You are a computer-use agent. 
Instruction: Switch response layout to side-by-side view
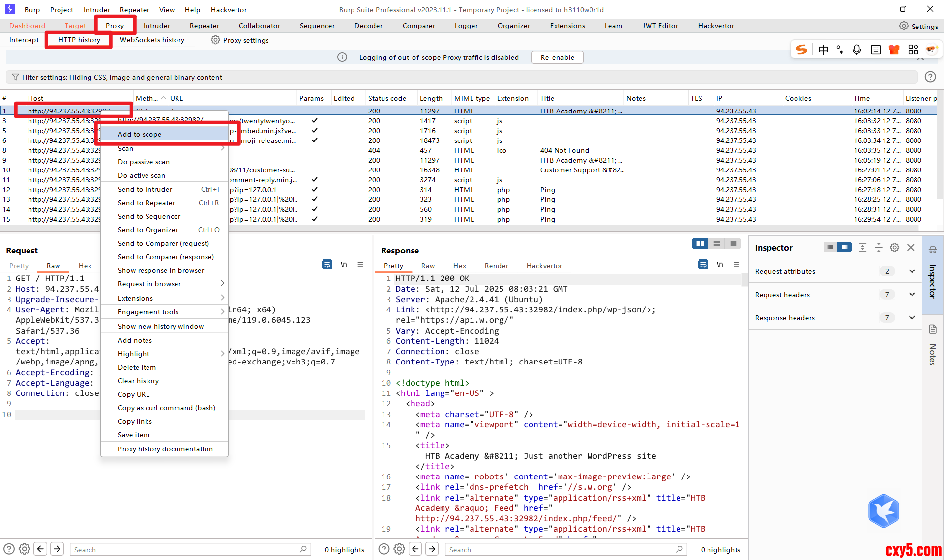pyautogui.click(x=700, y=244)
